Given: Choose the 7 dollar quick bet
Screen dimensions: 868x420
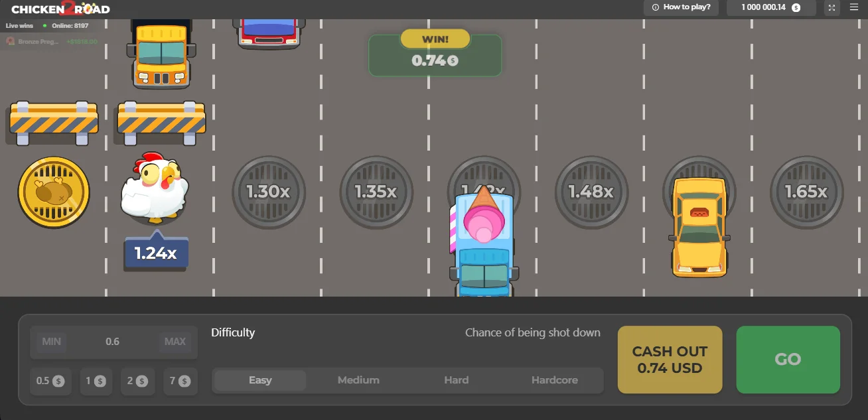Looking at the screenshot, I should (x=180, y=381).
